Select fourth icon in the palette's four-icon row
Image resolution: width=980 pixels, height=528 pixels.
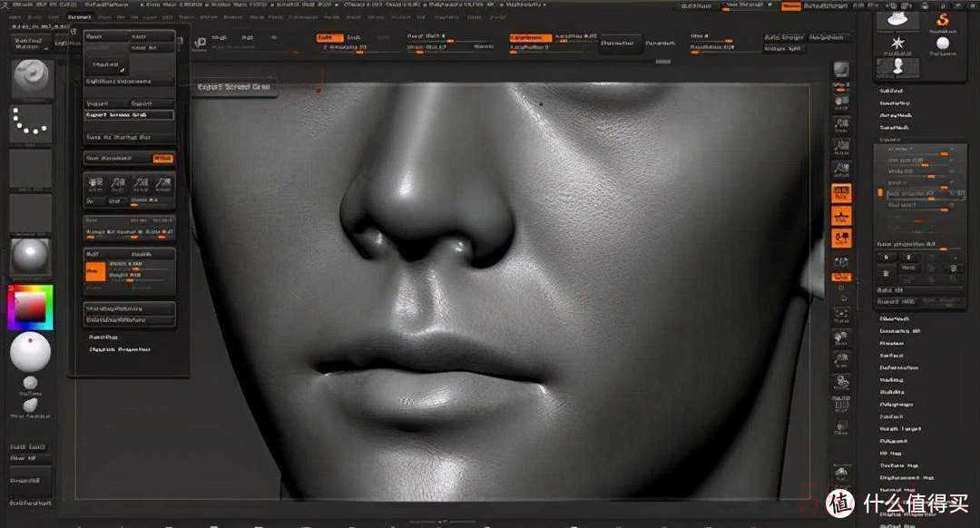[163, 183]
